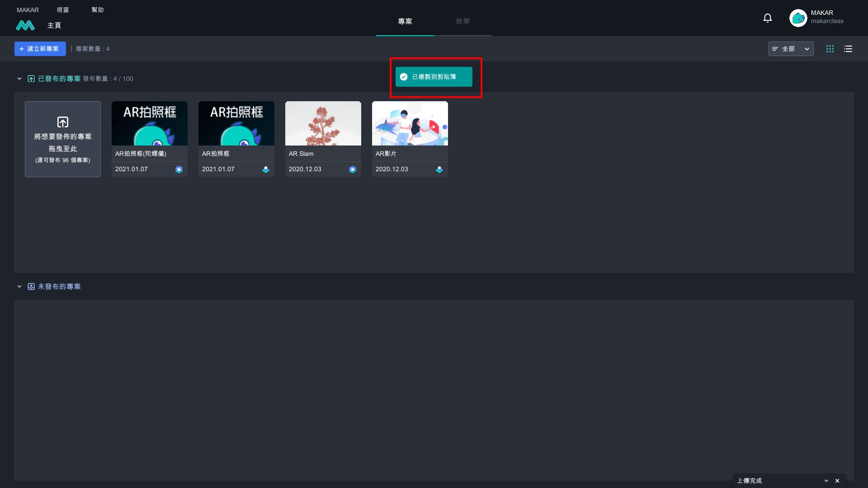Screen dimensions: 868x488
Task: Collapse the 未發布的專案 section
Action: coord(19,286)
